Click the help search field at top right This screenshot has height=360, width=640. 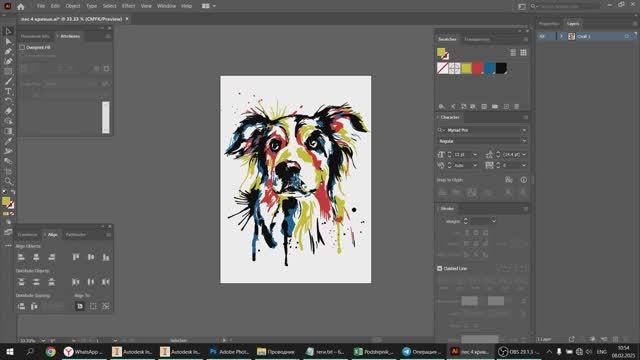565,6
